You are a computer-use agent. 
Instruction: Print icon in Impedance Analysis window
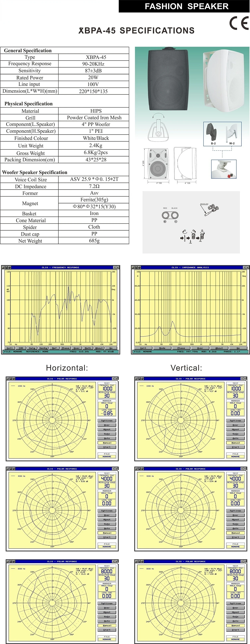pos(139,267)
